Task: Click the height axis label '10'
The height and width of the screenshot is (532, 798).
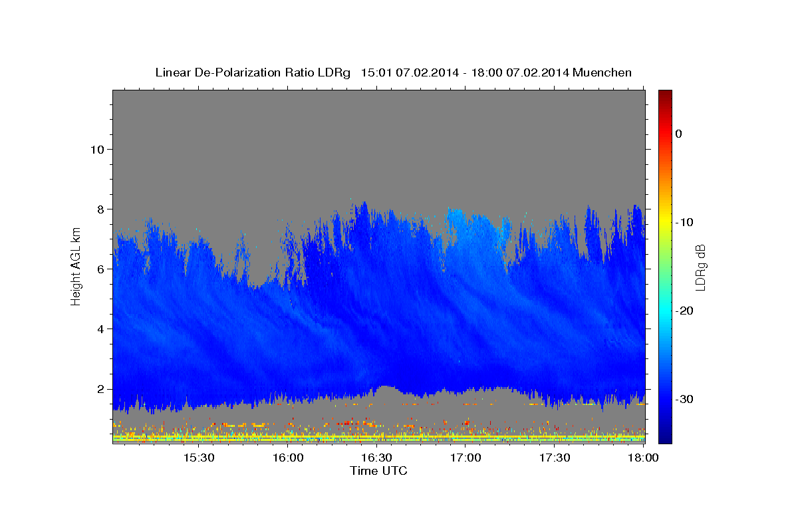Action: click(x=96, y=149)
